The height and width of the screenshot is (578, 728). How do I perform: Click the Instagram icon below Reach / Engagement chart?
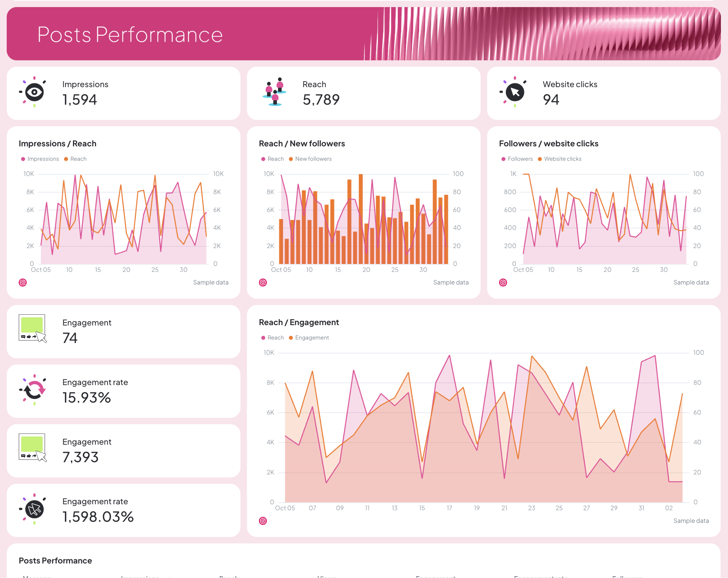pyautogui.click(x=263, y=521)
